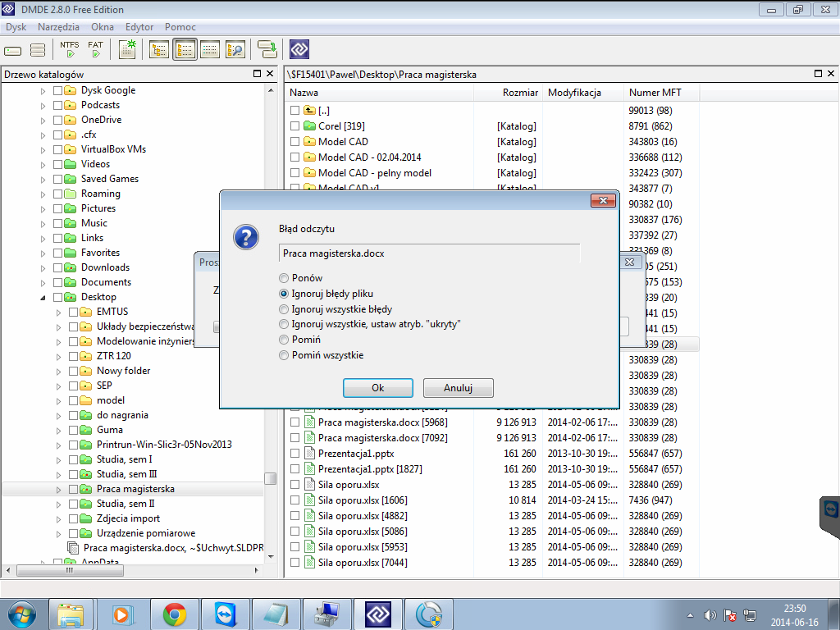840x630 pixels.
Task: Select the Ponów radio option
Action: click(x=283, y=278)
